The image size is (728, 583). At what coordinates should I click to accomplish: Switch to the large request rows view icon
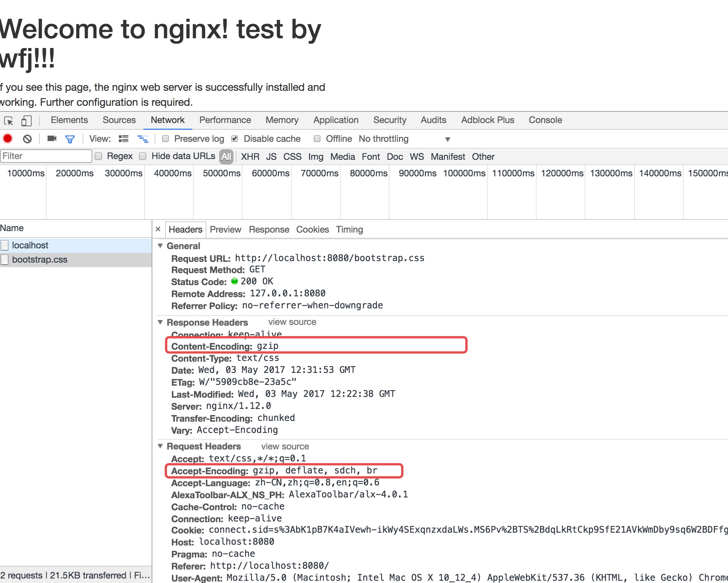(x=123, y=139)
